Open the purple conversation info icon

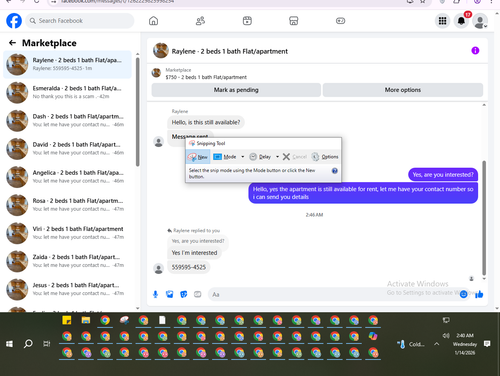475,50
